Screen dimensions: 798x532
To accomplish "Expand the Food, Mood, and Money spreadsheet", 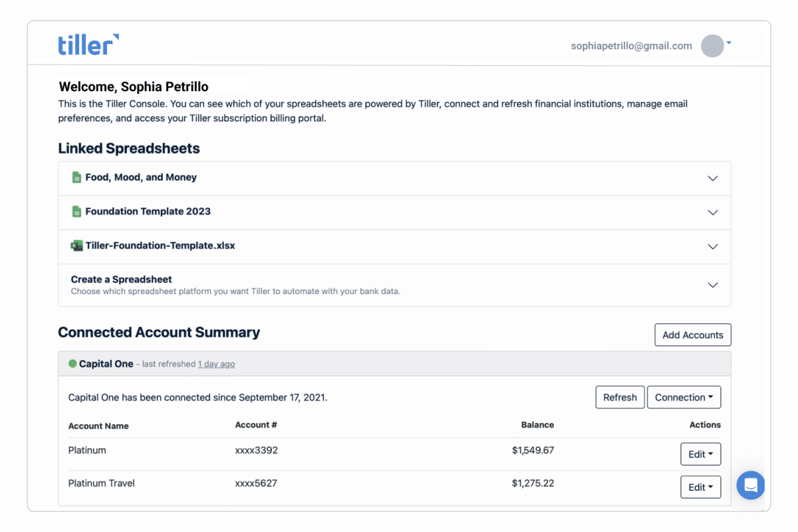I will (713, 178).
